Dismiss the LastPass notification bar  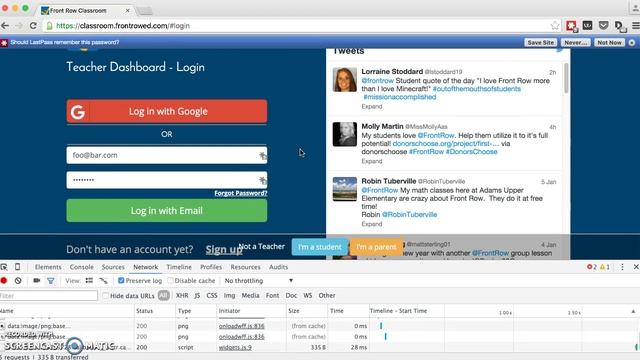(631, 42)
